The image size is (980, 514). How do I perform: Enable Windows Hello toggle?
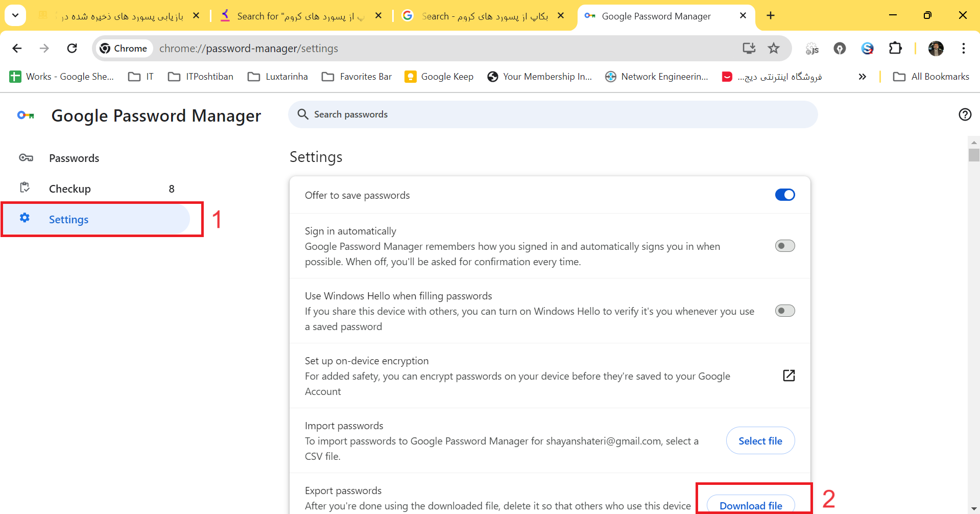[x=785, y=311]
